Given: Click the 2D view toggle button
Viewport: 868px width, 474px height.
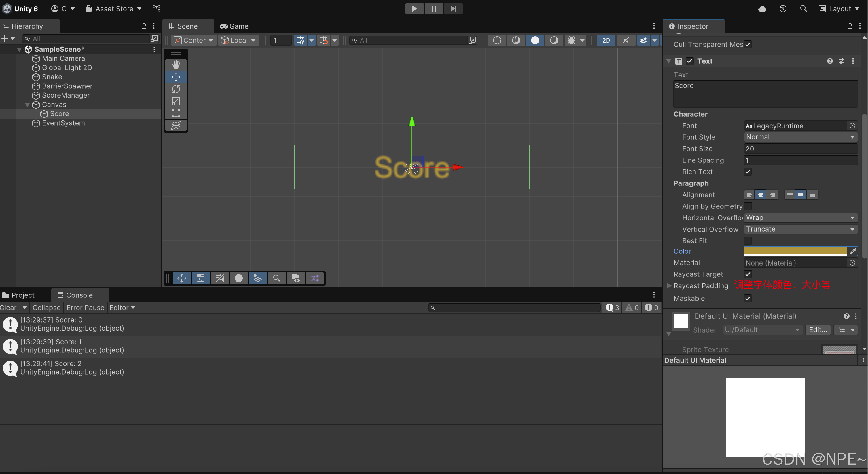Looking at the screenshot, I should point(606,40).
